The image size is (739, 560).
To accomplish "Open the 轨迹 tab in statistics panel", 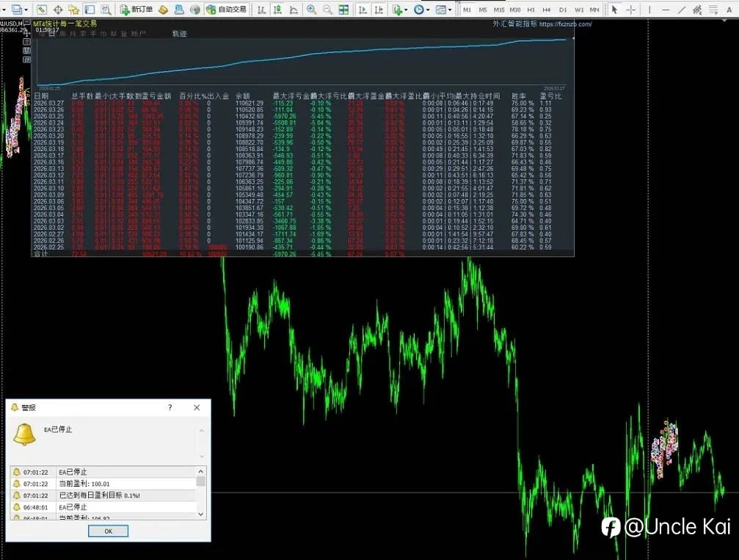I will click(x=180, y=34).
